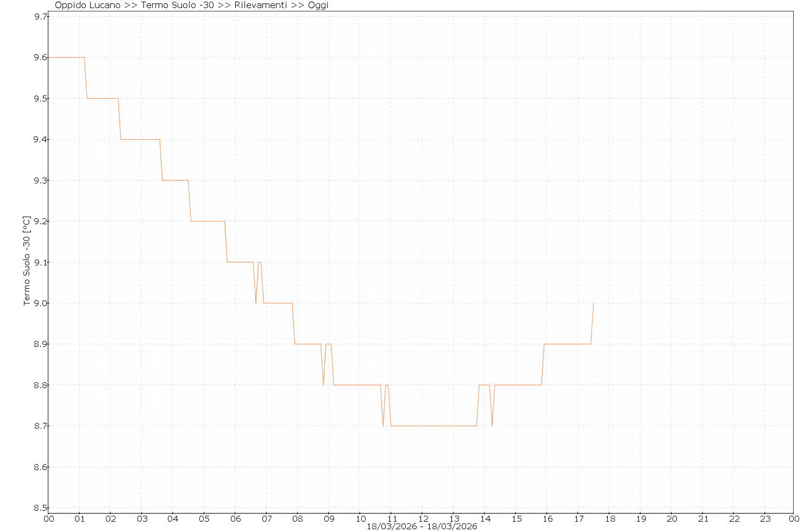Click the vertical axis title "Termo Suolo -30 [°C]"
Viewport: 804px width, 532px height.
coord(27,261)
